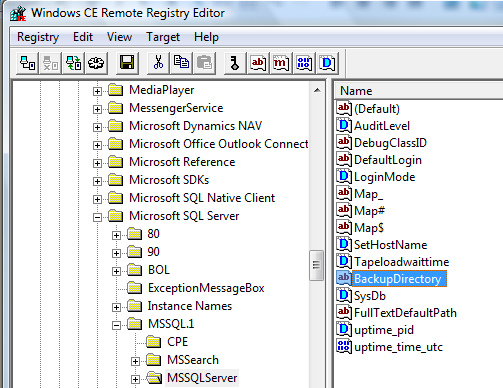Click the cloud-shaped toolbar icon
The height and width of the screenshot is (388, 503).
click(96, 63)
